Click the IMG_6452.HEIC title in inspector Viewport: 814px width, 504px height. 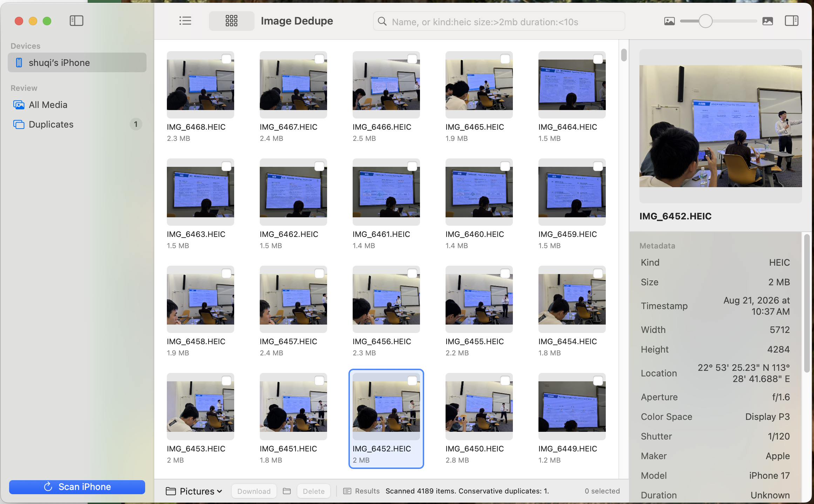pos(676,216)
